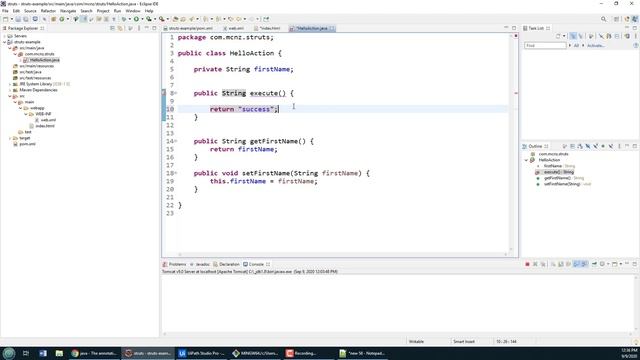This screenshot has width=640, height=360.
Task: Expand the target folder
Action: pyautogui.click(x=10, y=138)
